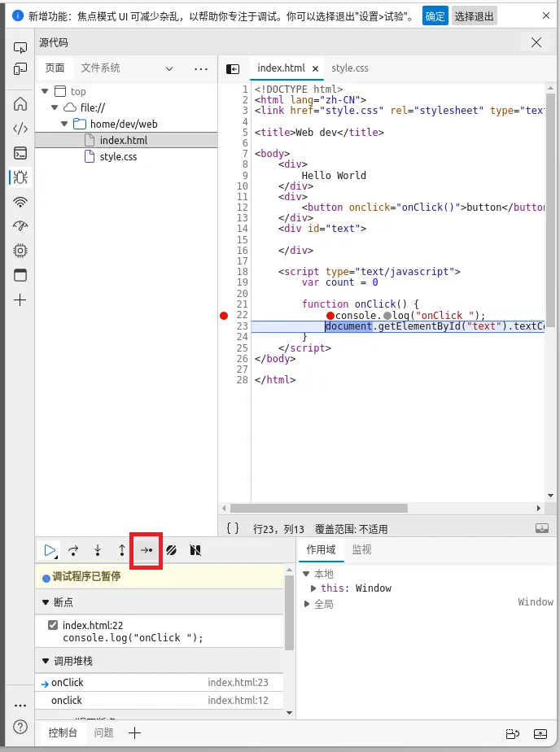Open the 问题 quick view tab
This screenshot has width=560, height=752.
tap(103, 732)
